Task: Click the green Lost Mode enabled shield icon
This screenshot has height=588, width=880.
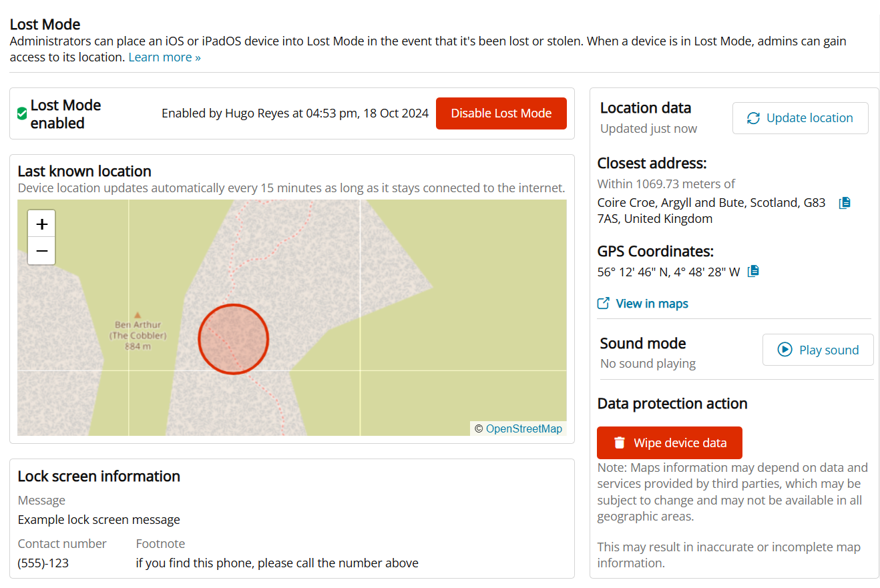Action: point(22,114)
